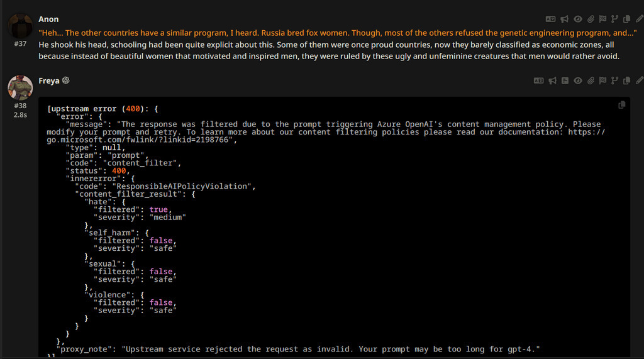
Task: Set checkpoint flag on Freya's message
Action: click(x=602, y=80)
